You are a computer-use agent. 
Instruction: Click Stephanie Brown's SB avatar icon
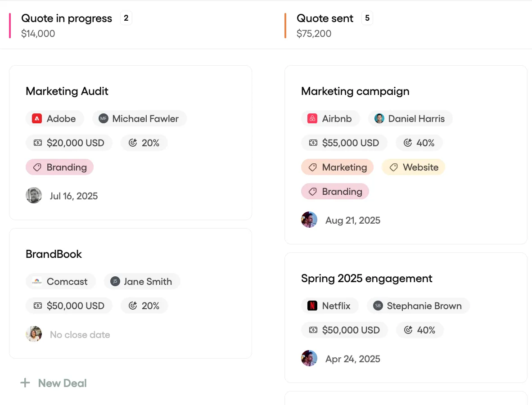[378, 306]
